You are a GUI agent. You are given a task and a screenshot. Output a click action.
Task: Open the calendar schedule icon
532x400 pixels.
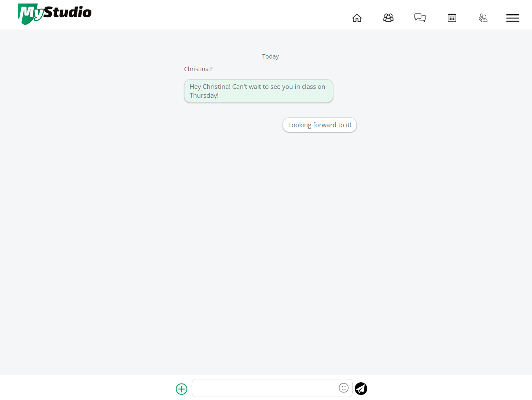coord(452,18)
